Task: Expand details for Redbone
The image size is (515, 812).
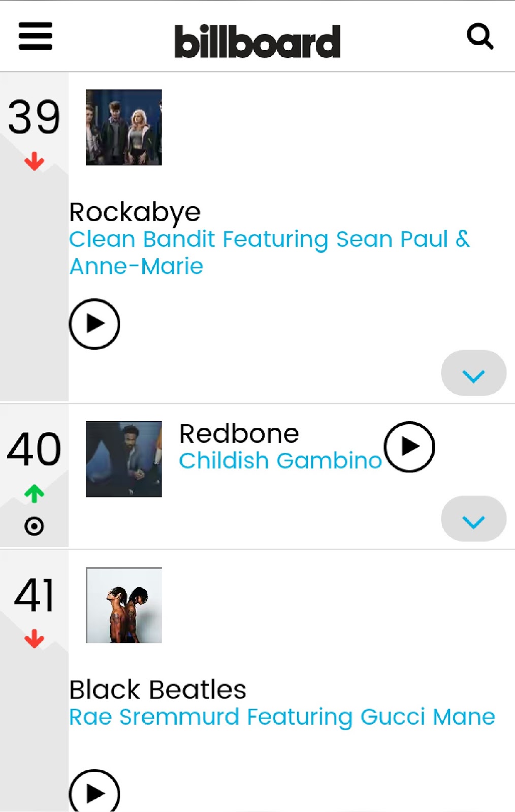Action: (x=473, y=518)
